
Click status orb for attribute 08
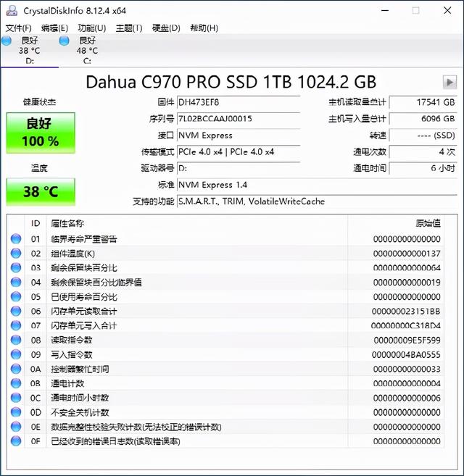[16, 340]
